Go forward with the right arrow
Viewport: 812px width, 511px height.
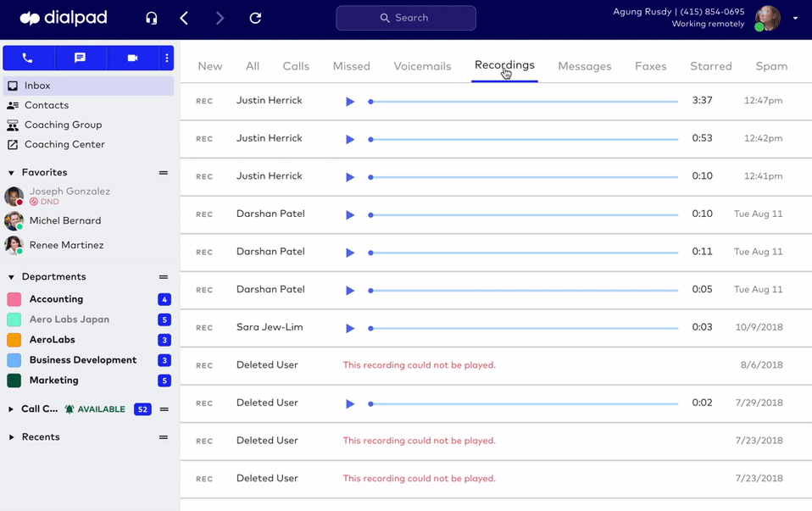(x=220, y=18)
